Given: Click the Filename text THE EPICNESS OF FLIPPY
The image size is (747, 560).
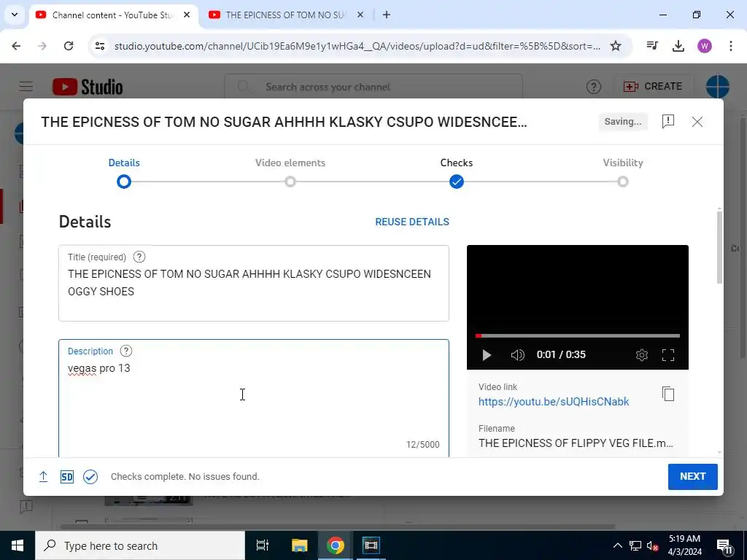Looking at the screenshot, I should (x=575, y=443).
